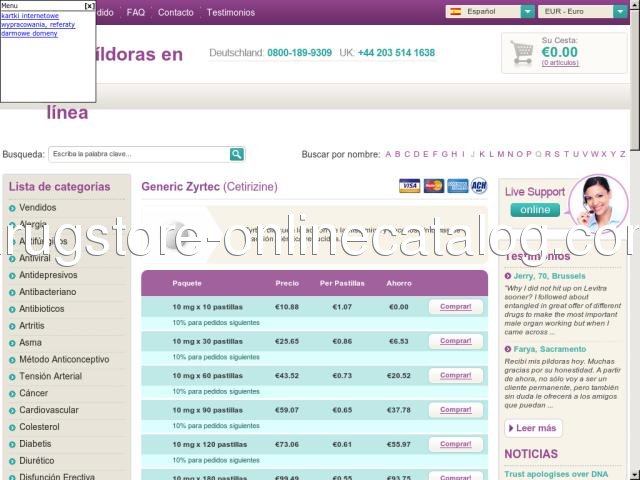The width and height of the screenshot is (640, 480).
Task: Click the MasterCard payment icon
Action: point(433,186)
